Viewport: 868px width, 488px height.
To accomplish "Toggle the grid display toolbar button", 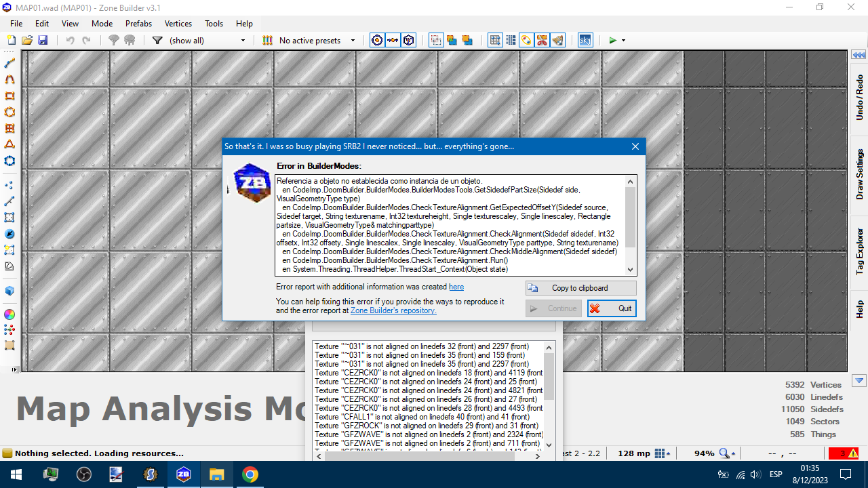I will (495, 41).
